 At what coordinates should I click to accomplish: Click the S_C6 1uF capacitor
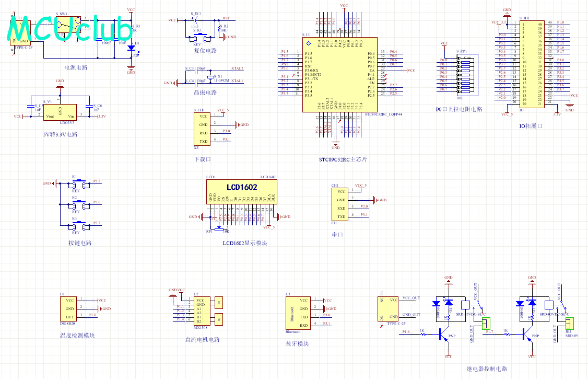coord(89,107)
